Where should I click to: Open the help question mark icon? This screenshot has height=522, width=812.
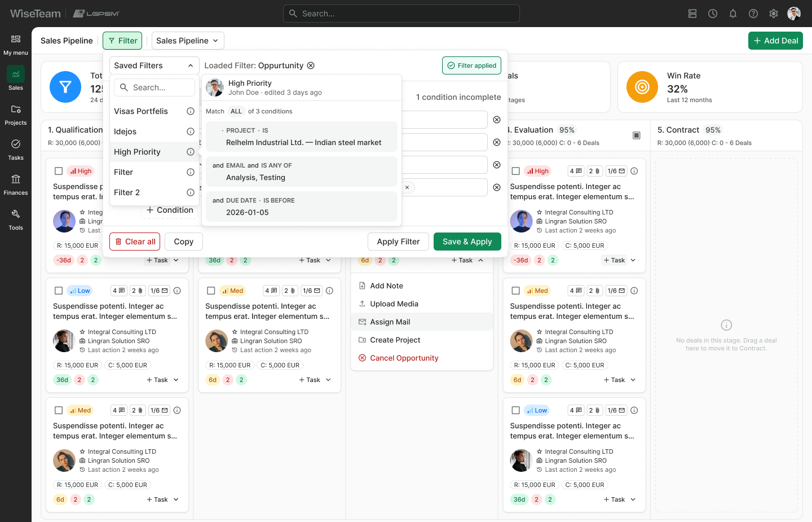(x=753, y=14)
